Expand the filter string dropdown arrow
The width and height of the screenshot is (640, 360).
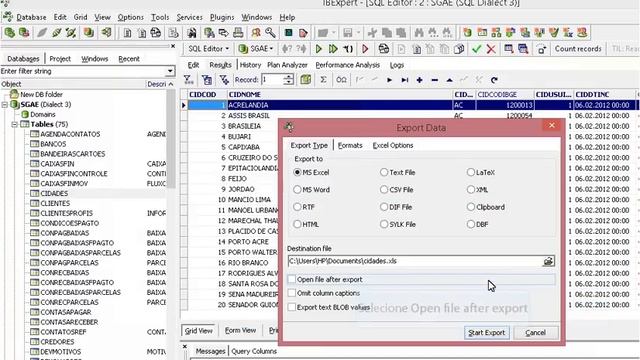pyautogui.click(x=170, y=71)
